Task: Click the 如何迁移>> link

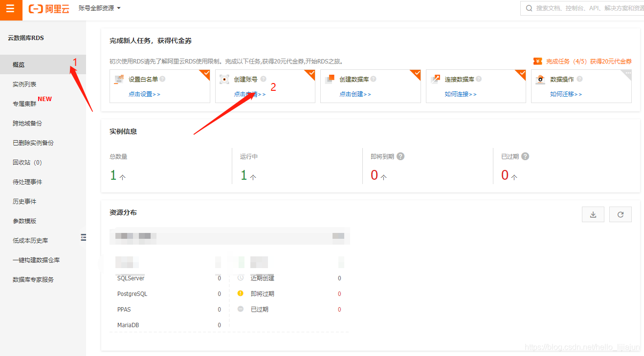Action: click(x=566, y=94)
